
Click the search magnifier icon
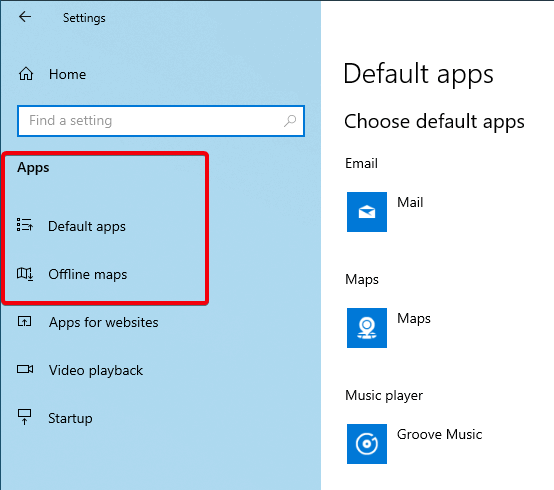290,121
